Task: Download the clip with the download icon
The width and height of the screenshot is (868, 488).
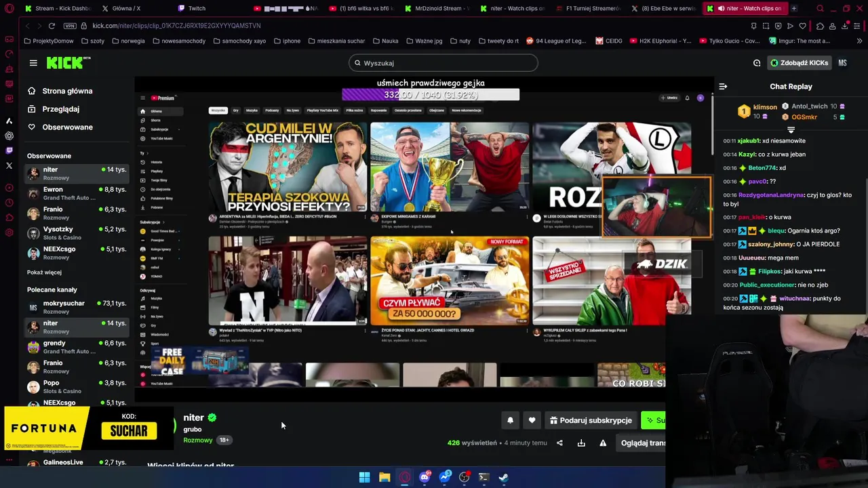Action: [581, 443]
